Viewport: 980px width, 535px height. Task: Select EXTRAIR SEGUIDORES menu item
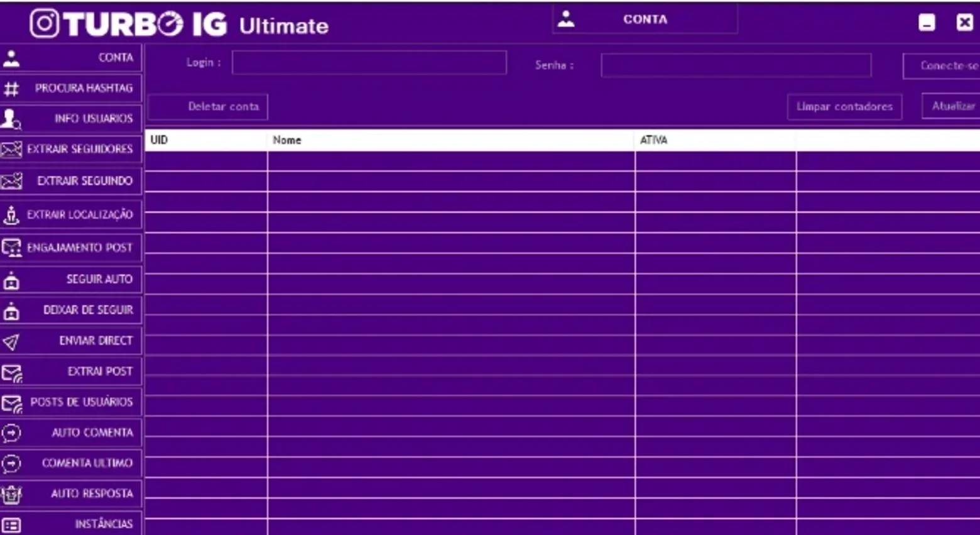tap(71, 149)
